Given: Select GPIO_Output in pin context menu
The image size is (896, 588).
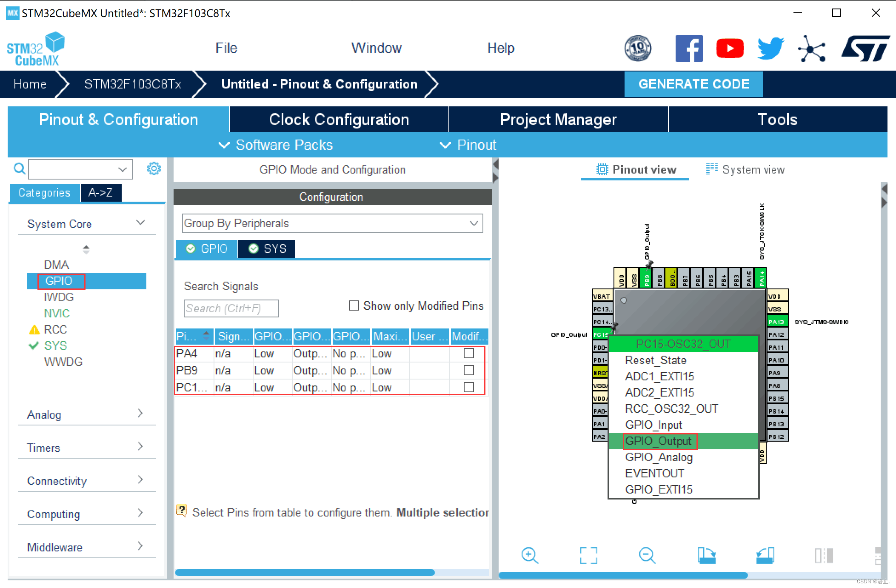Looking at the screenshot, I should coord(684,441).
